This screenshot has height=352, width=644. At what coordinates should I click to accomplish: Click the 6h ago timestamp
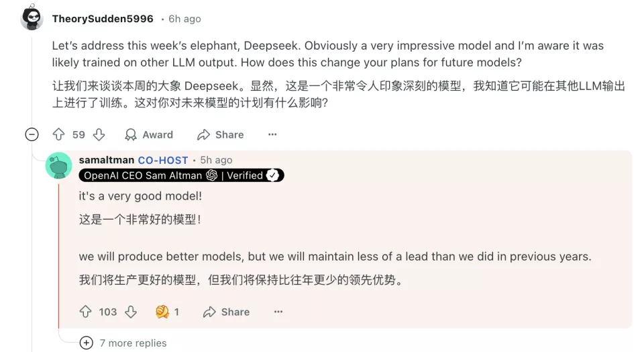coord(184,19)
